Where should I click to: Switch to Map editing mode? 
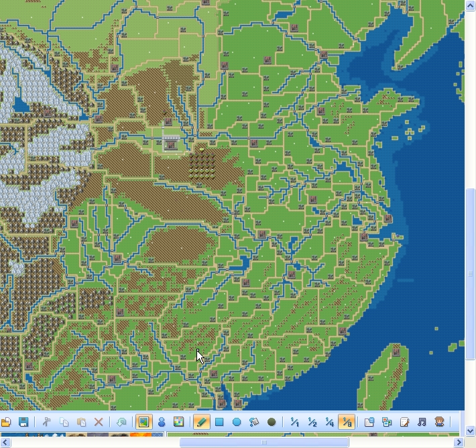(x=144, y=422)
